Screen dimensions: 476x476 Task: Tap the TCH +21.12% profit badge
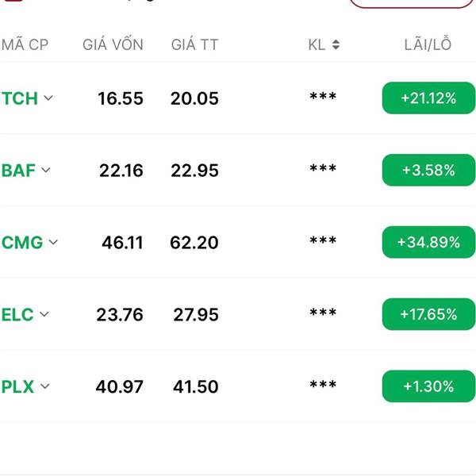coord(428,98)
